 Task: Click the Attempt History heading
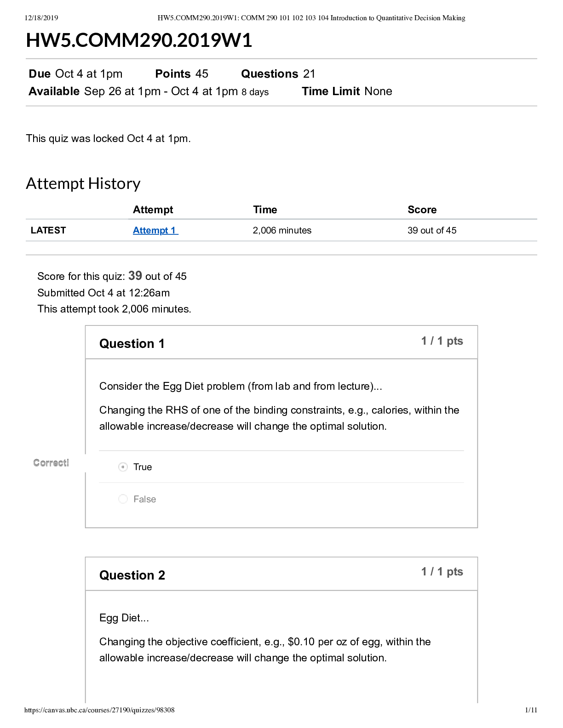point(83,183)
